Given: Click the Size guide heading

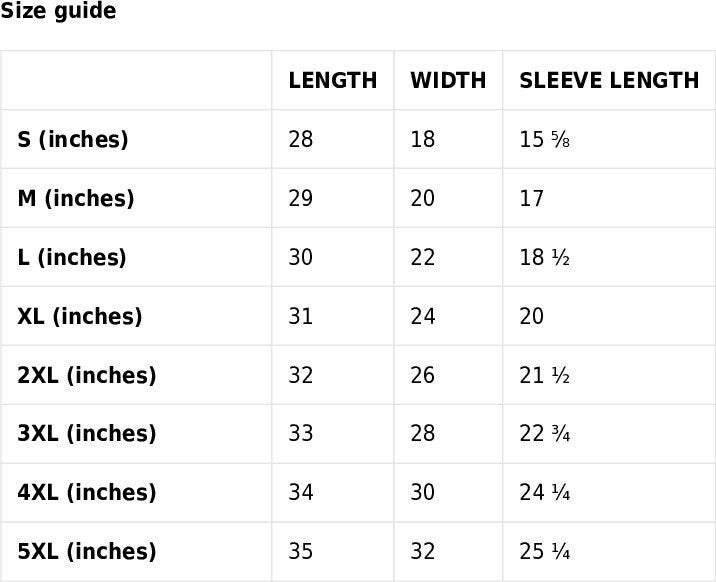Looking at the screenshot, I should [59, 12].
